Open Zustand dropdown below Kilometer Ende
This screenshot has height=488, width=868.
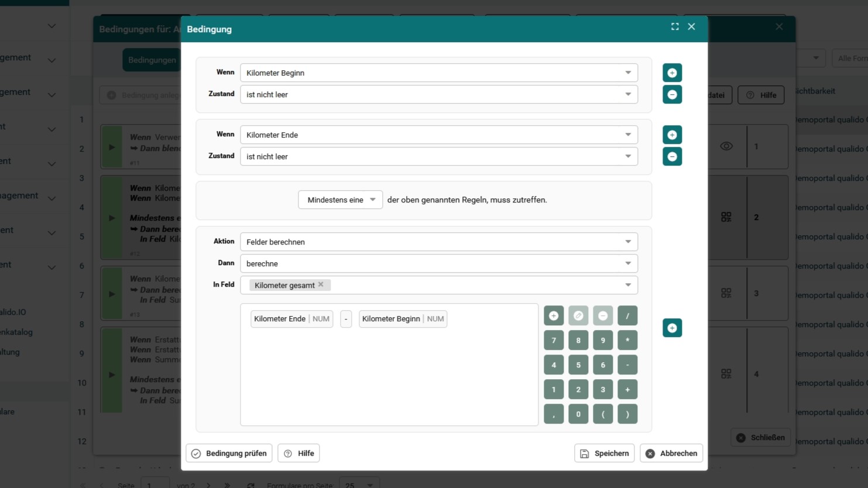[x=439, y=156]
